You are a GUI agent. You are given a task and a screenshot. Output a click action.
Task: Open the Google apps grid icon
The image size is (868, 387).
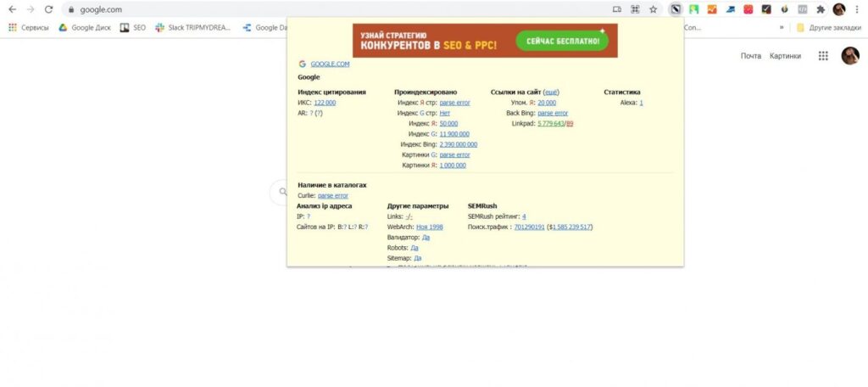(x=823, y=55)
